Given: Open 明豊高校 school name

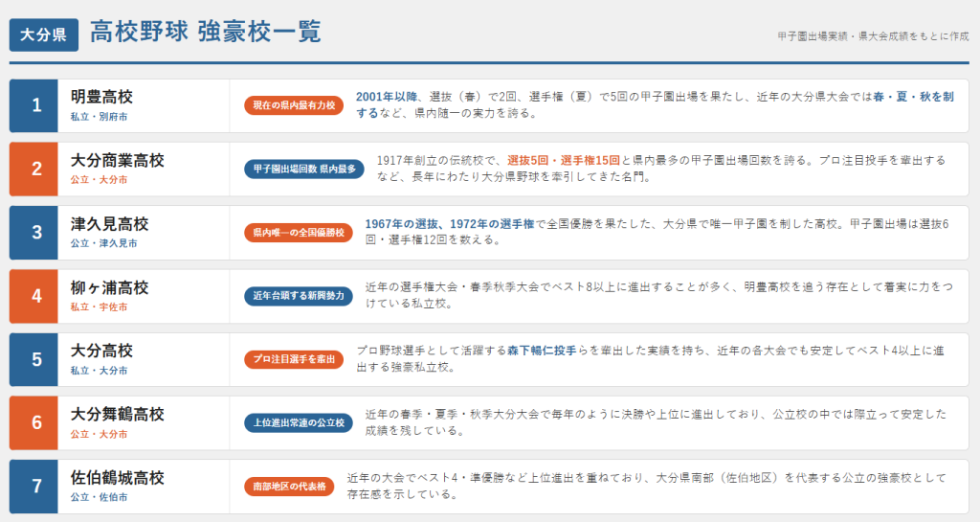Looking at the screenshot, I should pos(101,97).
